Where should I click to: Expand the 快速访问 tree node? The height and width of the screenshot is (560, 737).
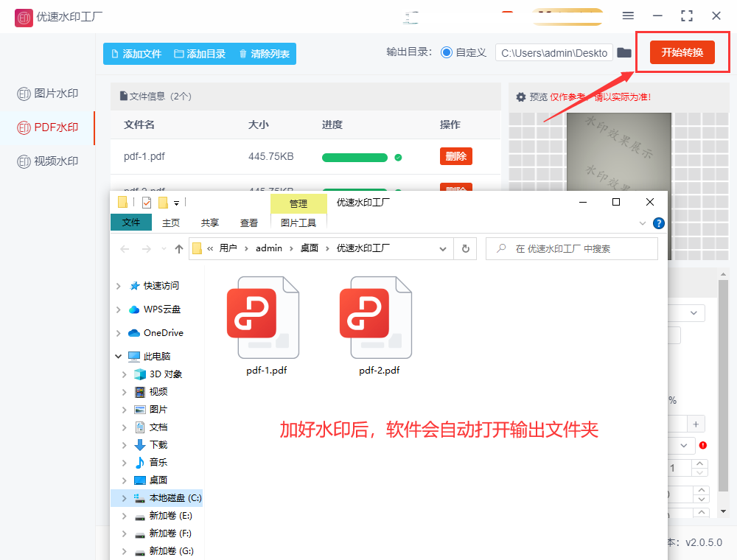click(x=119, y=286)
